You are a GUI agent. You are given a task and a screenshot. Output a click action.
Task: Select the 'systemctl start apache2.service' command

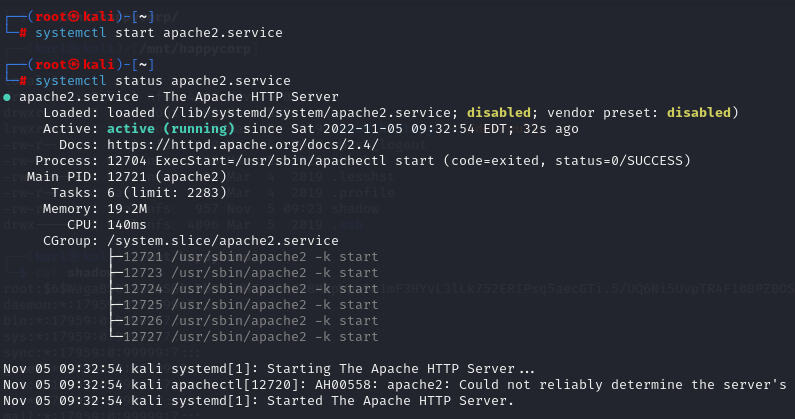(159, 33)
